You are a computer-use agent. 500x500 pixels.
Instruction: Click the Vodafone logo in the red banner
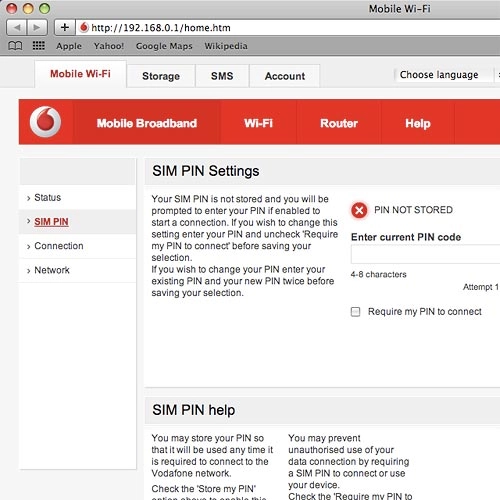[45, 122]
